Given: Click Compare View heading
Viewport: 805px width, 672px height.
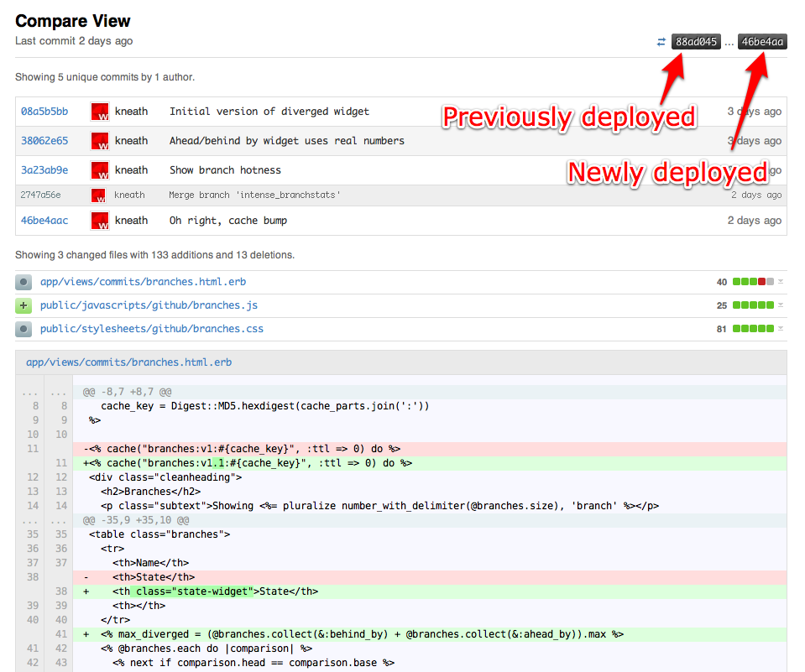Looking at the screenshot, I should [72, 21].
